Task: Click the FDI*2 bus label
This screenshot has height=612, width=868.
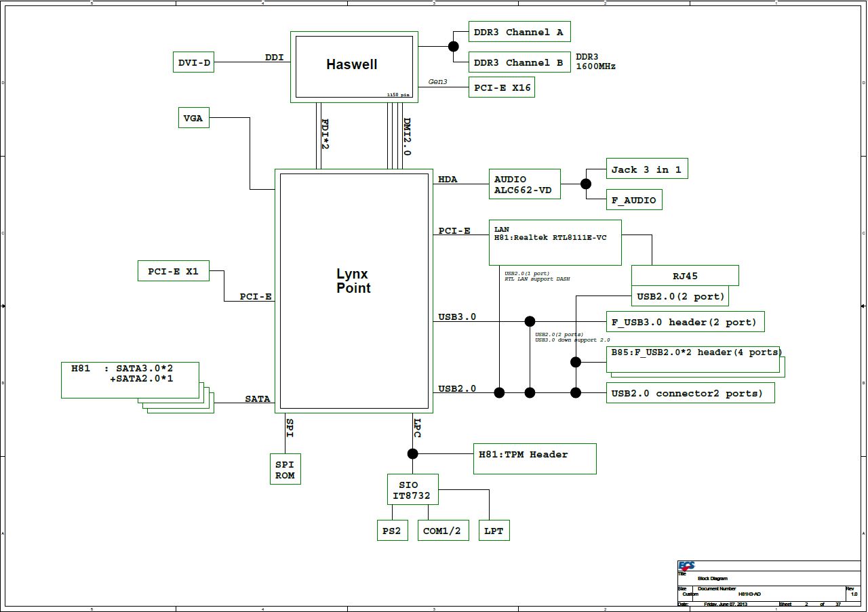Action: pyautogui.click(x=325, y=134)
